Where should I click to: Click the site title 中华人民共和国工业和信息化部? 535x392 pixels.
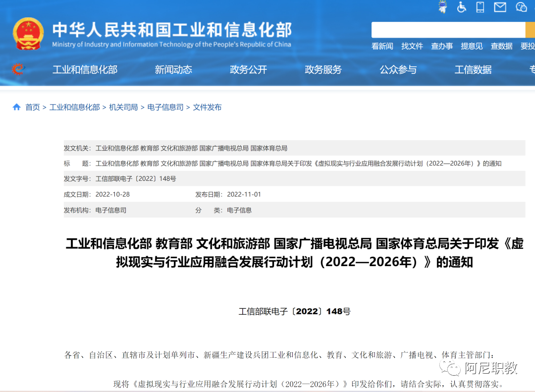point(172,30)
